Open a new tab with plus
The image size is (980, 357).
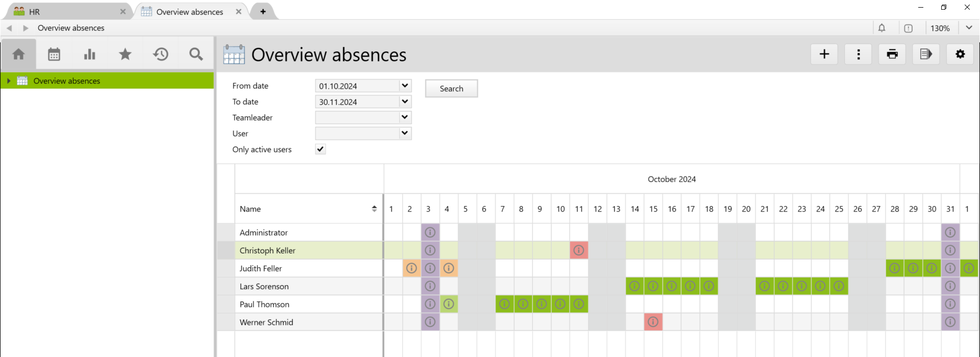tap(263, 12)
